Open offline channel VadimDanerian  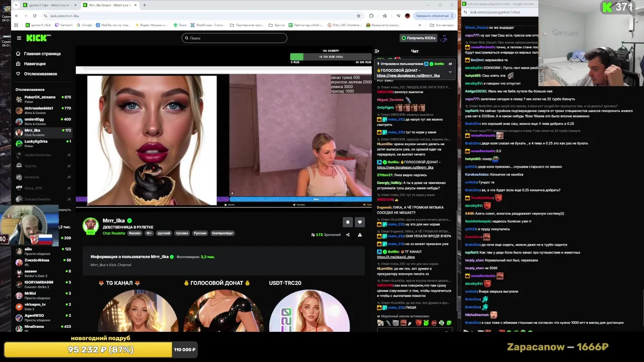click(x=43, y=155)
